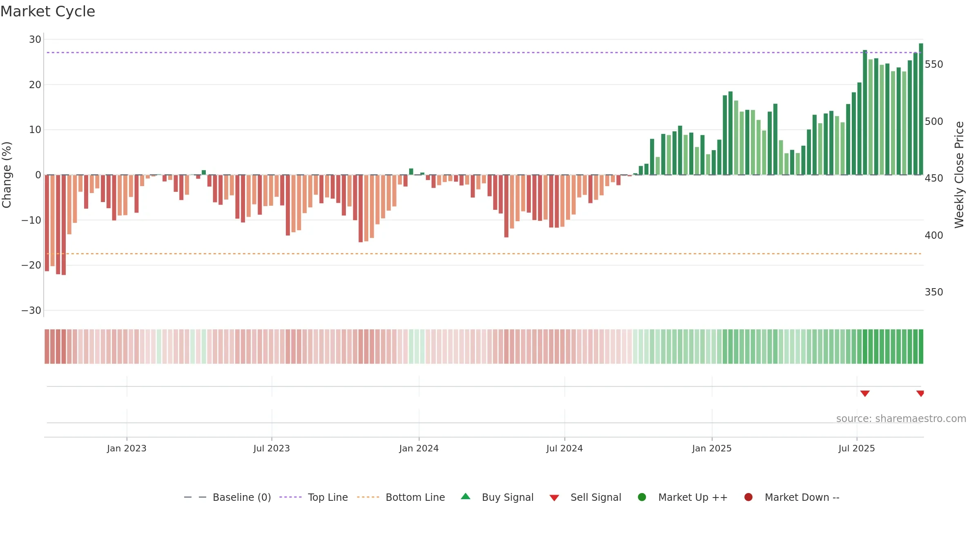Screen dimensions: 980x551
Task: Toggle the Top Line legend label
Action: pyautogui.click(x=328, y=497)
